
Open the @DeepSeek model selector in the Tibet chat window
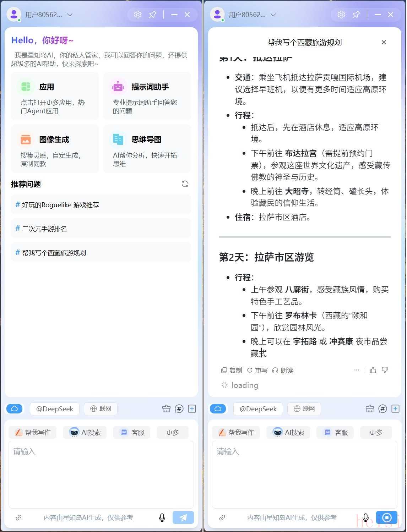pyautogui.click(x=258, y=409)
